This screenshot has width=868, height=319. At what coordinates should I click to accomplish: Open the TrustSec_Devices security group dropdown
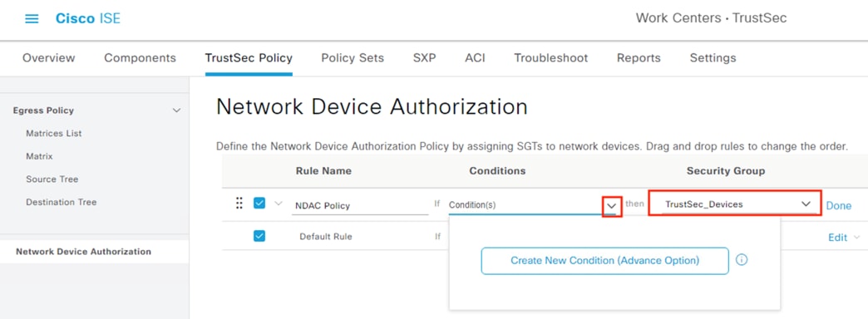[x=735, y=204]
